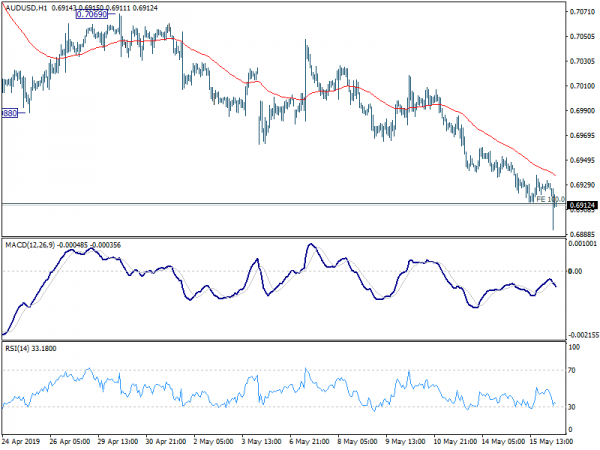Click the current price tag 0.69124
Image resolution: width=600 pixels, height=450 pixels.
(x=582, y=205)
